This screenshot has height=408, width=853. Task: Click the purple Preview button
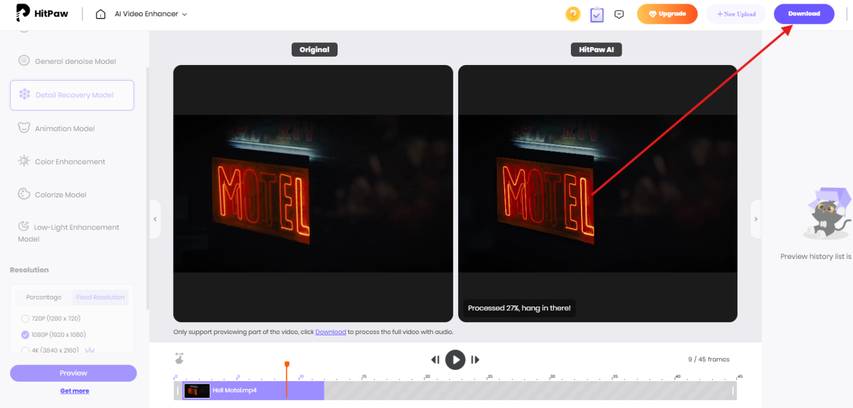73,373
